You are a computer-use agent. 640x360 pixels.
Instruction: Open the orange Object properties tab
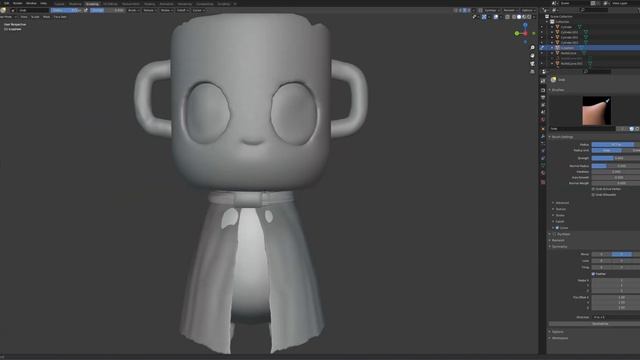543,129
